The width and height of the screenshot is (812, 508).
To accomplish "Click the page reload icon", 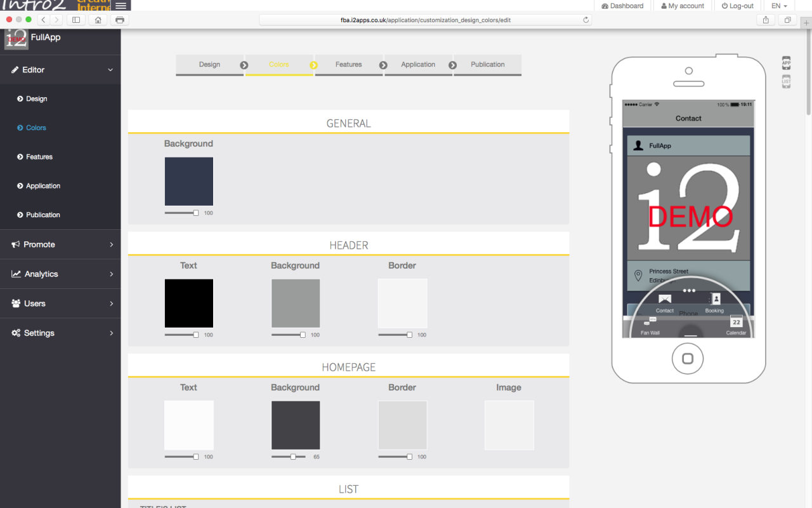I will 586,20.
